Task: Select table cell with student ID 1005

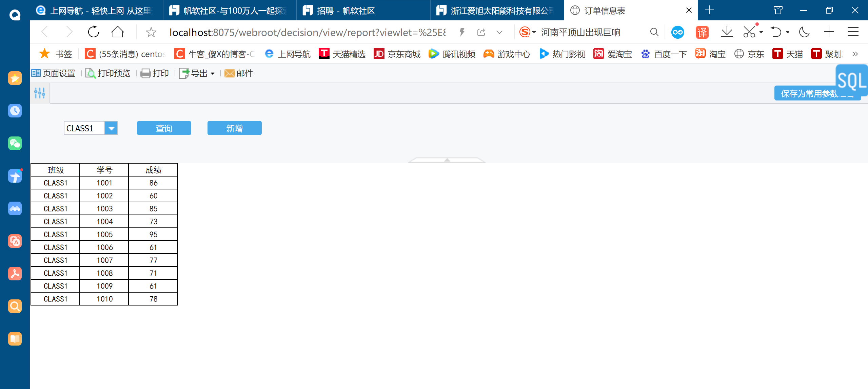Action: click(x=104, y=235)
